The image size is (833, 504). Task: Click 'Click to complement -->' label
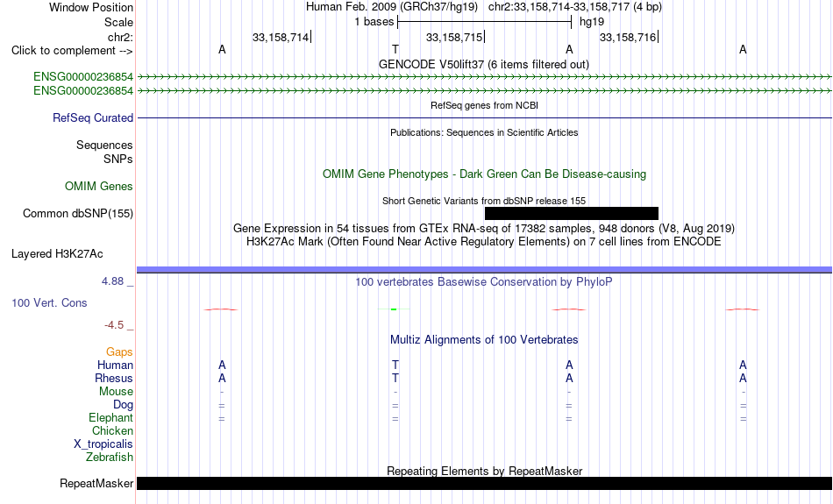point(72,51)
